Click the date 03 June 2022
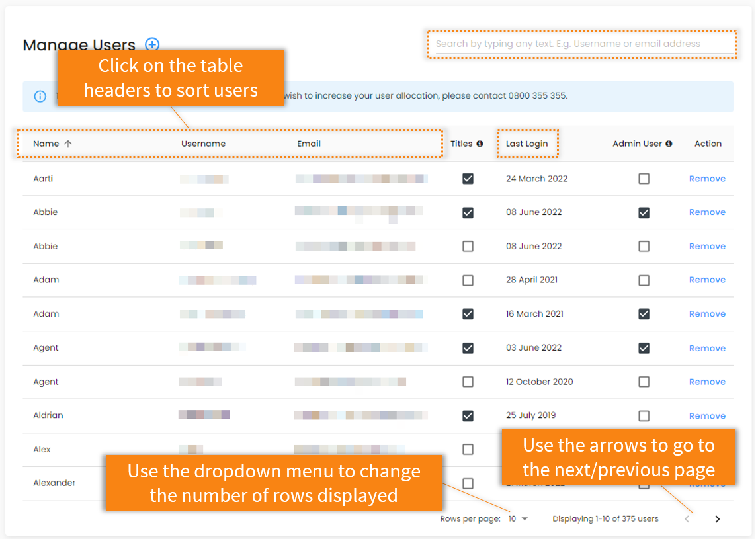Image resolution: width=756 pixels, height=539 pixels. coord(534,348)
